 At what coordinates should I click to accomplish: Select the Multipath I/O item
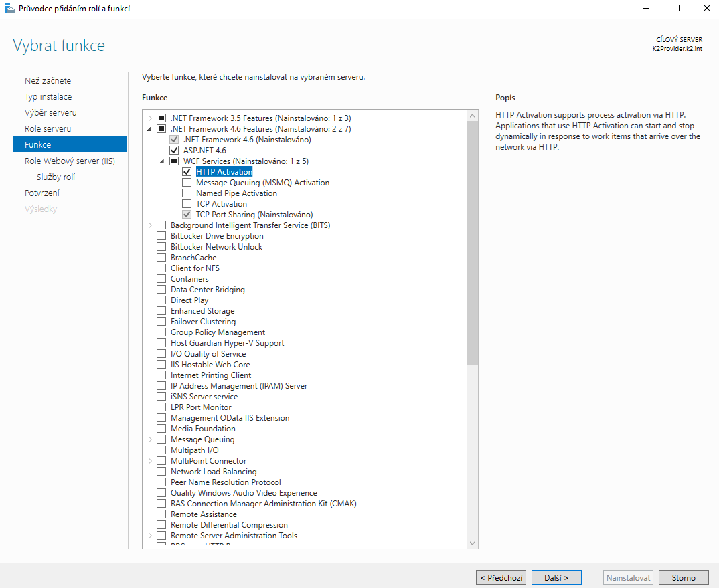point(194,450)
